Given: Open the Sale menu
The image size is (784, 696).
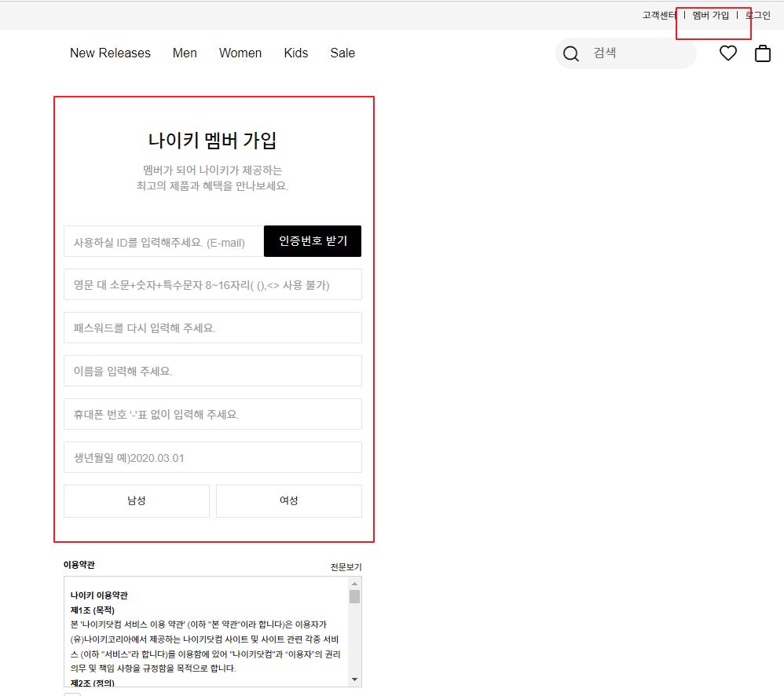Looking at the screenshot, I should (x=343, y=53).
